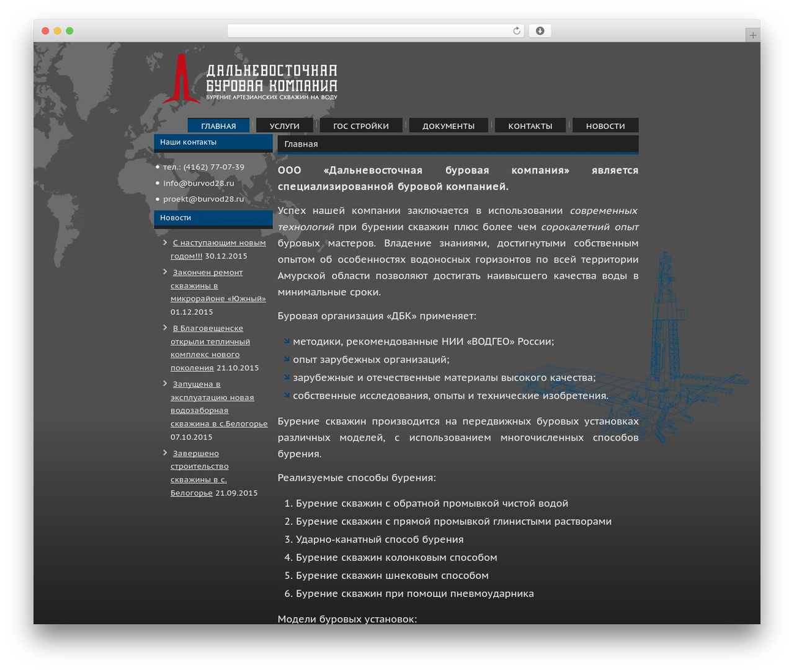Open the УСЛУГИ menu item
This screenshot has height=672, width=794.
[x=284, y=126]
